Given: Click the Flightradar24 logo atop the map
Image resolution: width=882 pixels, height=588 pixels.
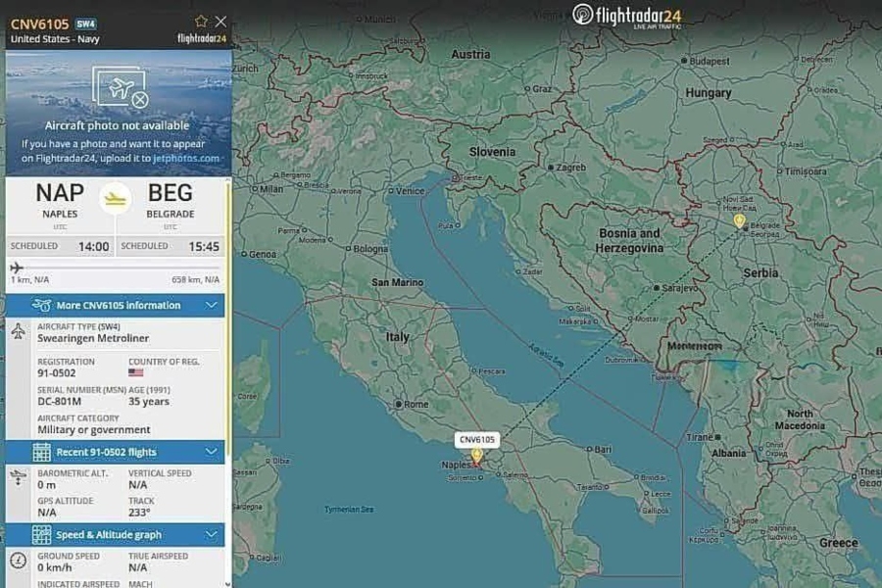Looking at the screenshot, I should click(626, 15).
